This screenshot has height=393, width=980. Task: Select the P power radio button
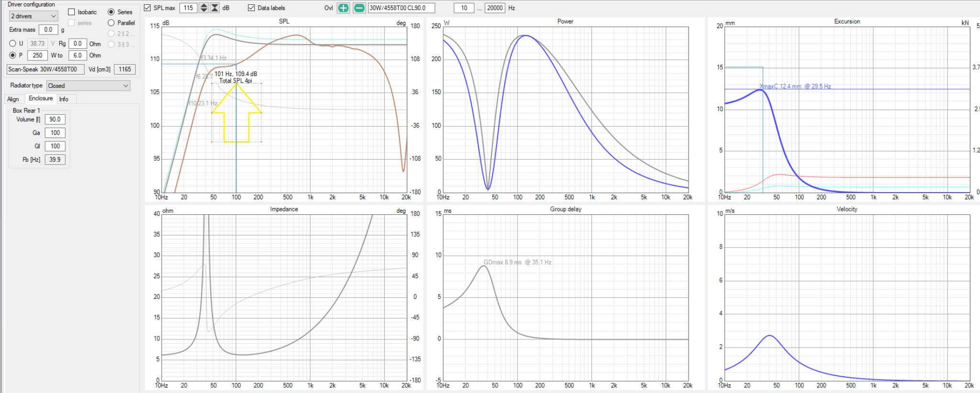[13, 55]
